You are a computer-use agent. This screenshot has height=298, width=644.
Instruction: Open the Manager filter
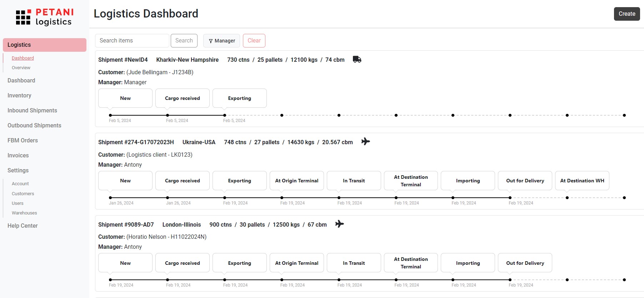tap(221, 41)
